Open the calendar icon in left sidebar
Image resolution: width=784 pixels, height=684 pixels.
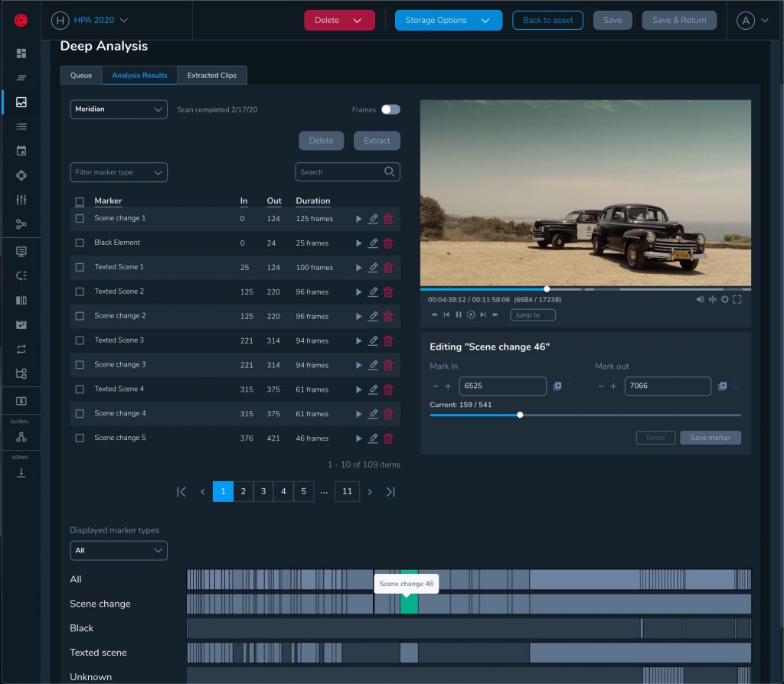pos(21,151)
